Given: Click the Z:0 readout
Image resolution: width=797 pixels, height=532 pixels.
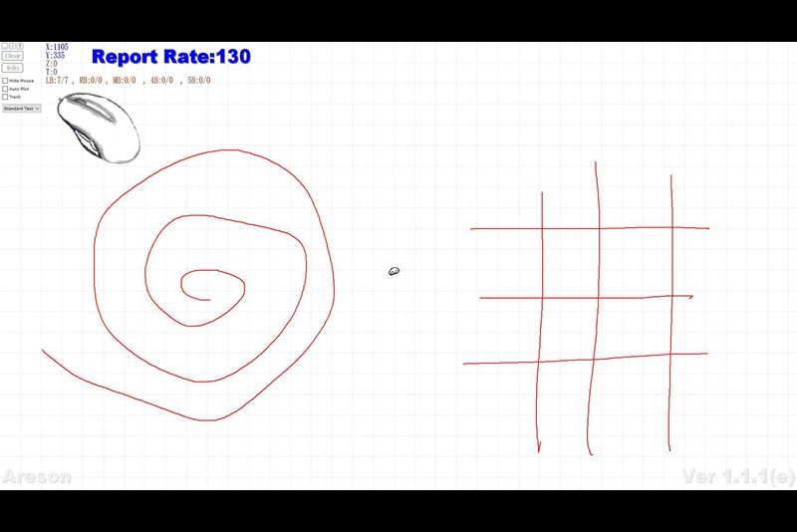Looking at the screenshot, I should (52, 64).
